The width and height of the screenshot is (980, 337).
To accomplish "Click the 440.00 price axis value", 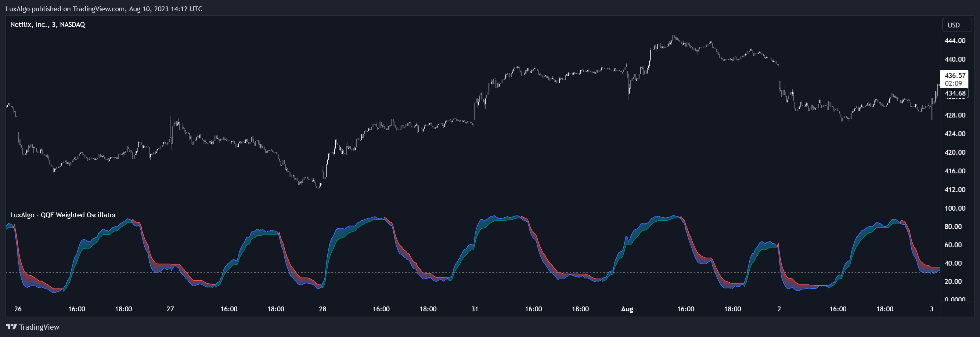I will click(x=954, y=60).
